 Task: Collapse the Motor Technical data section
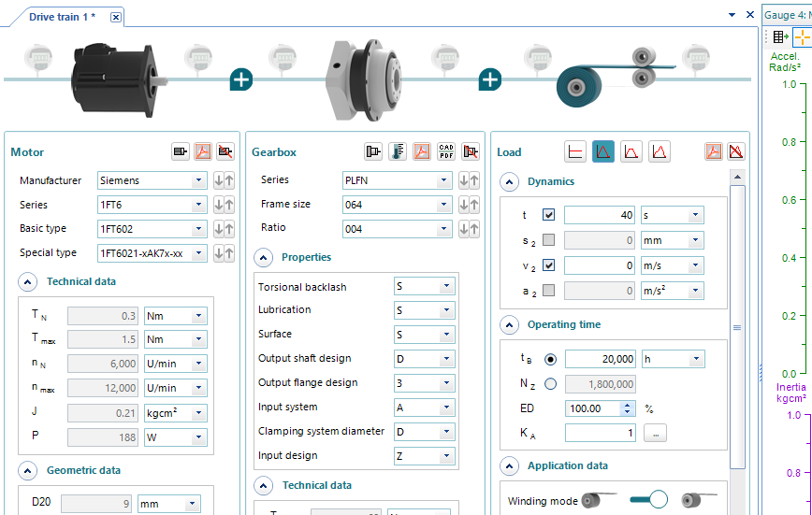tap(27, 282)
